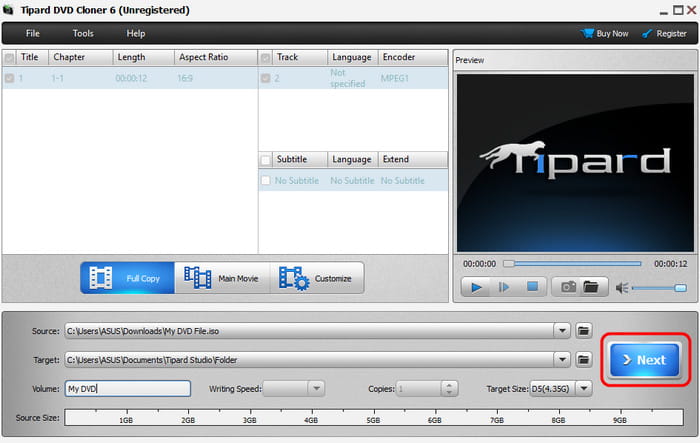Click the preview seek slider
The width and height of the screenshot is (700, 443).
(573, 264)
